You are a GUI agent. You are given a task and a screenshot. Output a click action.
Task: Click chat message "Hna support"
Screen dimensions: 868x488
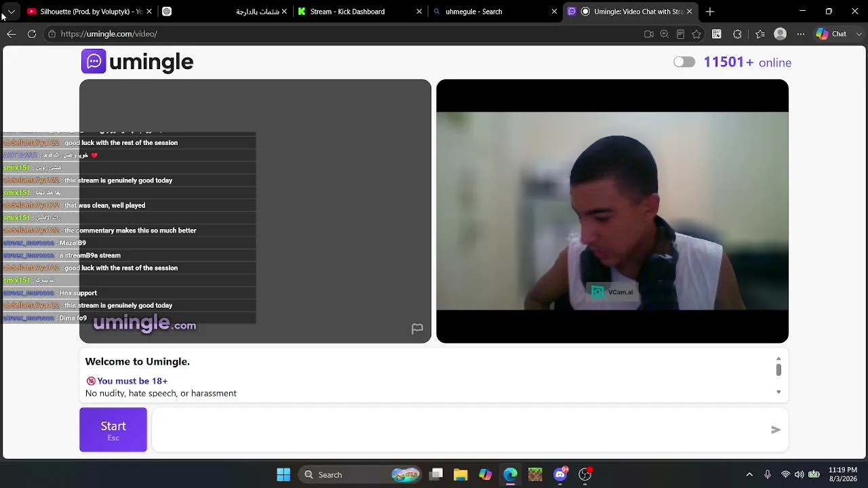click(78, 293)
